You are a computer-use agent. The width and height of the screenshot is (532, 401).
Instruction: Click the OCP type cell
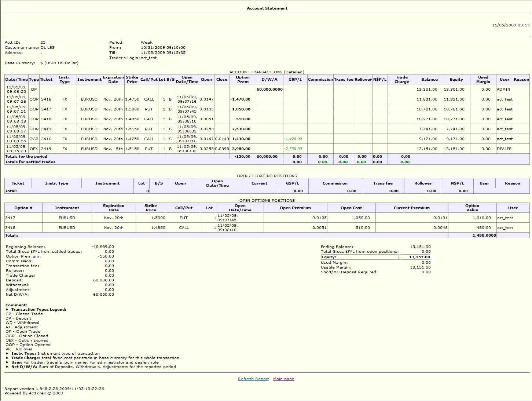tap(34, 139)
